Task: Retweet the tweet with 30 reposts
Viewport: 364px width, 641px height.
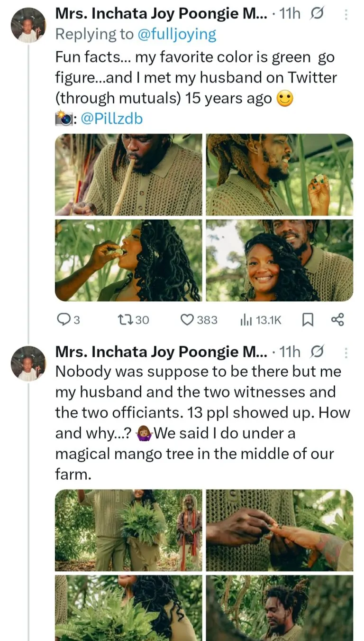Action: tap(133, 320)
